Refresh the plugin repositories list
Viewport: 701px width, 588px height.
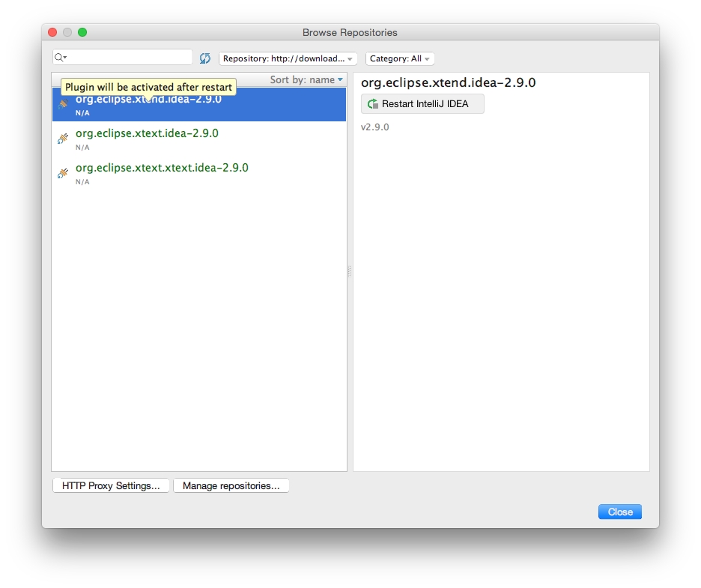204,57
